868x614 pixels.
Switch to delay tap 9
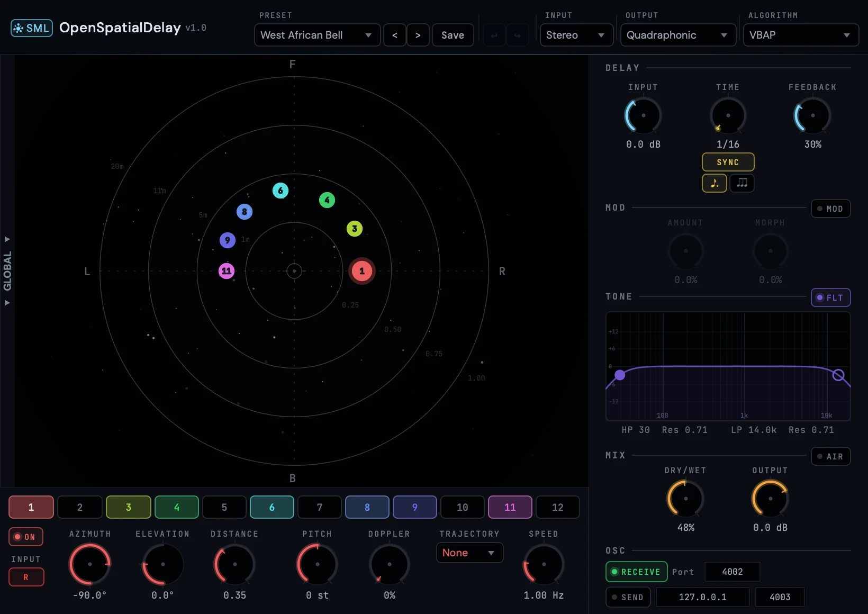(415, 507)
